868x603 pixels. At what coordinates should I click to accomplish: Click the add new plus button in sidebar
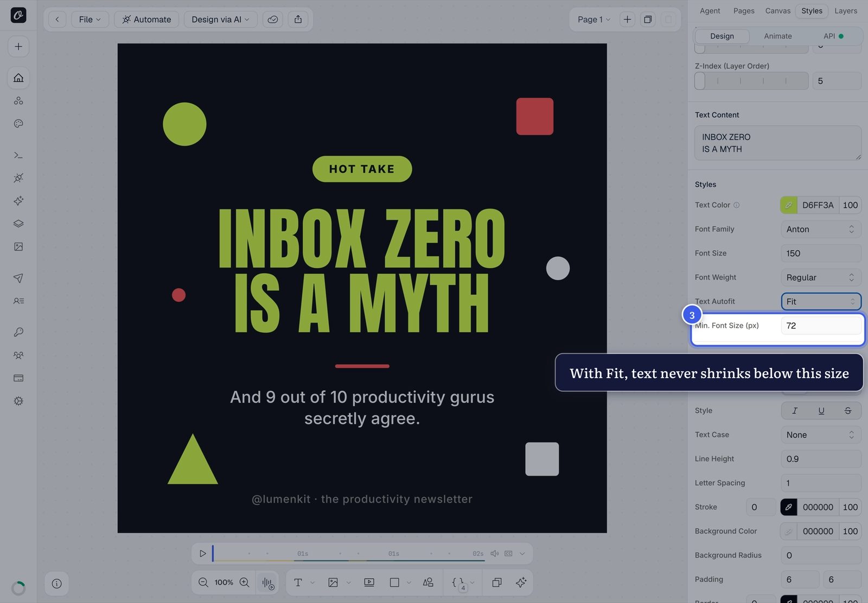point(18,47)
